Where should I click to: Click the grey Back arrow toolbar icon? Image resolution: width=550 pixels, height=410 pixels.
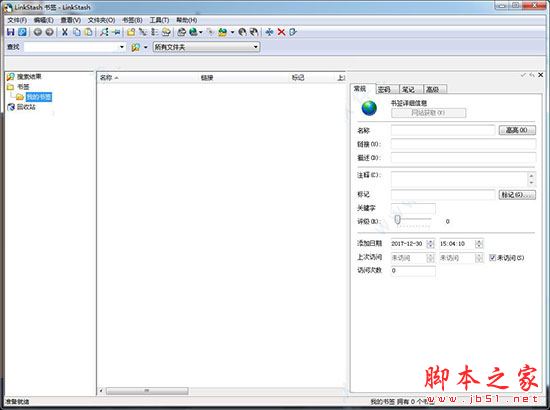pos(38,32)
